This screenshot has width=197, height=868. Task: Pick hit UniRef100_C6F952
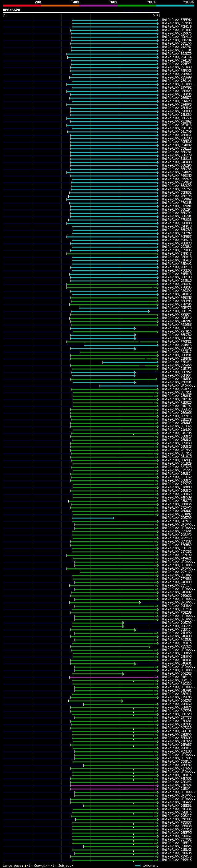pos(177,372)
